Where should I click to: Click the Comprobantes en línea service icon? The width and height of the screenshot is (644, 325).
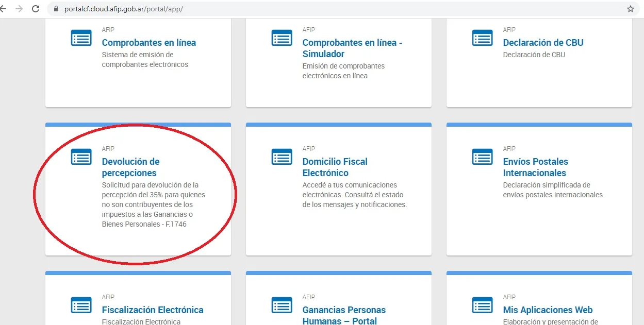pyautogui.click(x=81, y=38)
